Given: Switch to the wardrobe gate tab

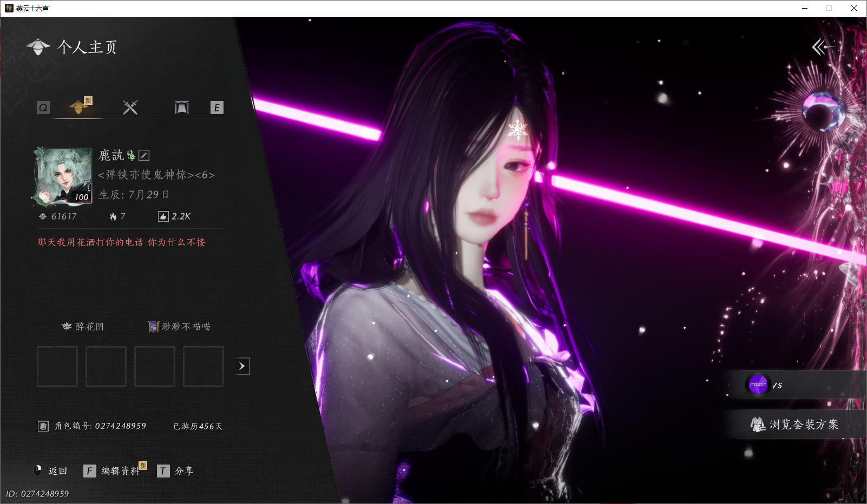Looking at the screenshot, I should coord(182,108).
